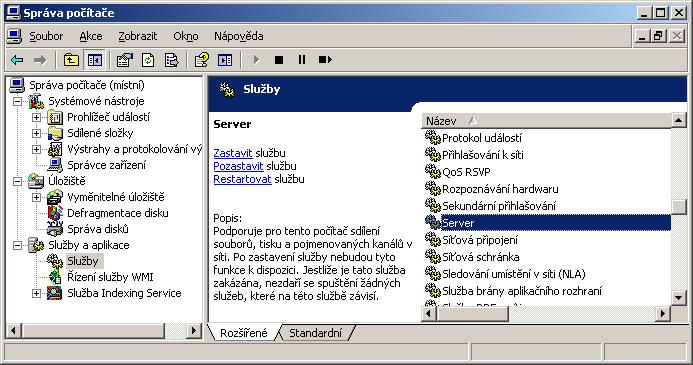
Task: Select Správa počítače (místní) root node
Action: coord(87,85)
